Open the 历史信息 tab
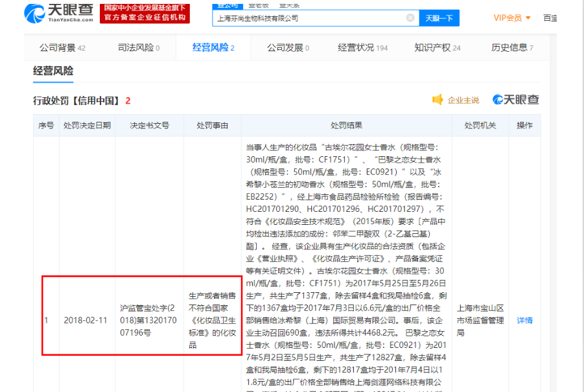The width and height of the screenshot is (584, 392). (x=512, y=48)
